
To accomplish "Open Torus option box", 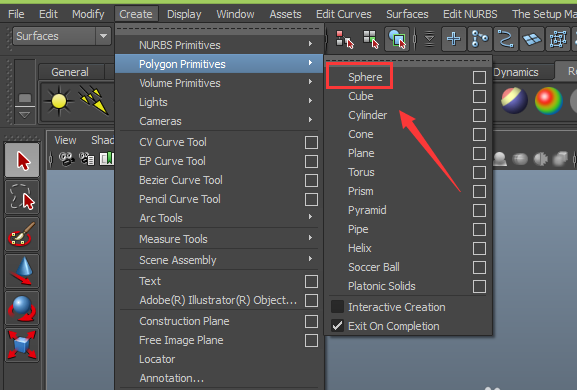I will [479, 173].
